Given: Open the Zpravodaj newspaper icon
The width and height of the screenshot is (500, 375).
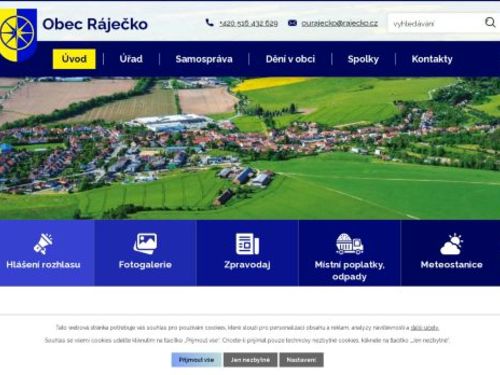Looking at the screenshot, I should tap(247, 244).
